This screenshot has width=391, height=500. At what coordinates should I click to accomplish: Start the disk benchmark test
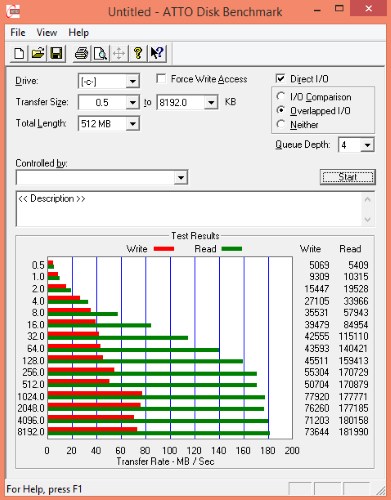pyautogui.click(x=348, y=177)
